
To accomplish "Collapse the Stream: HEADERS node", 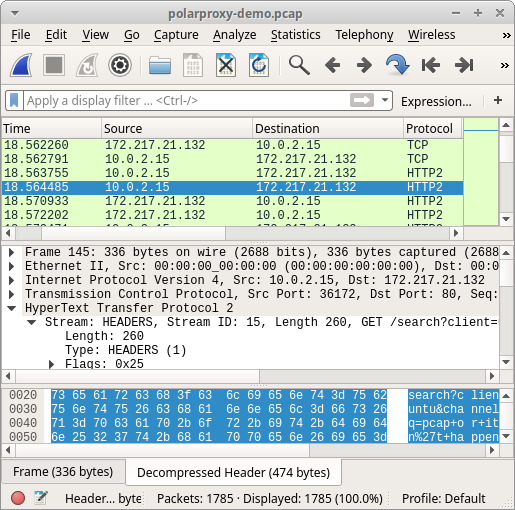I will pyautogui.click(x=32, y=322).
